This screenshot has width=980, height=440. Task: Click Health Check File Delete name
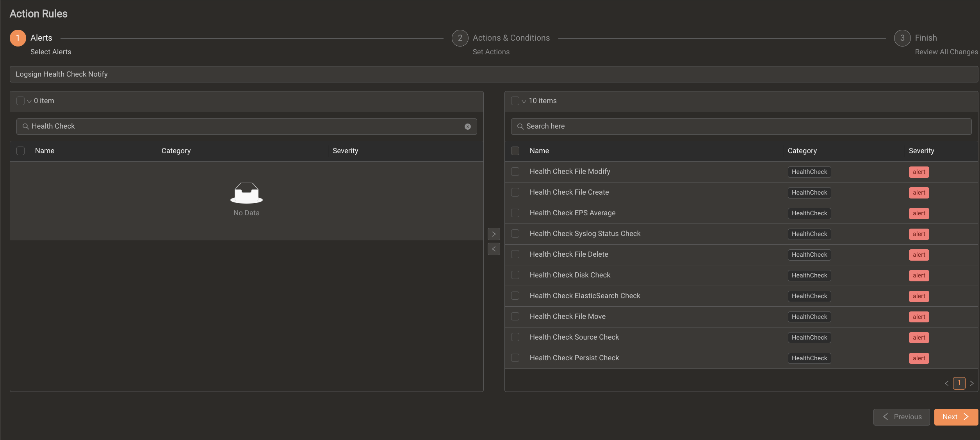pyautogui.click(x=569, y=254)
